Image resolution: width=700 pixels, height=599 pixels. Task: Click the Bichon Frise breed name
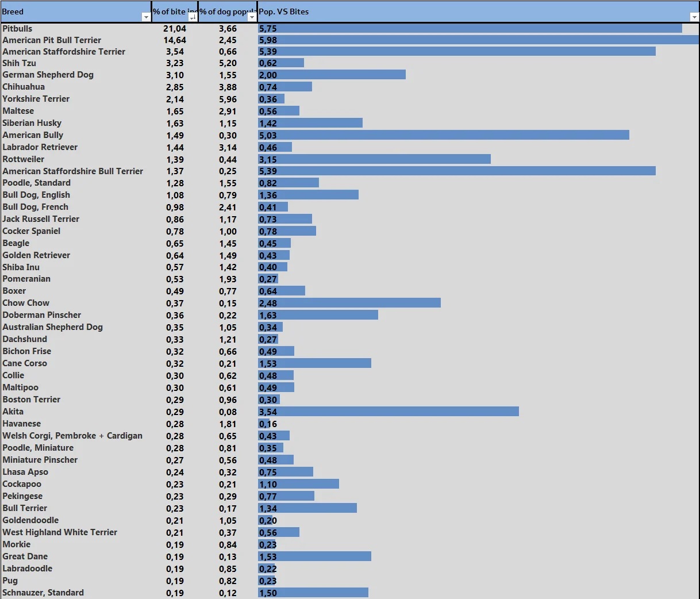(x=26, y=351)
